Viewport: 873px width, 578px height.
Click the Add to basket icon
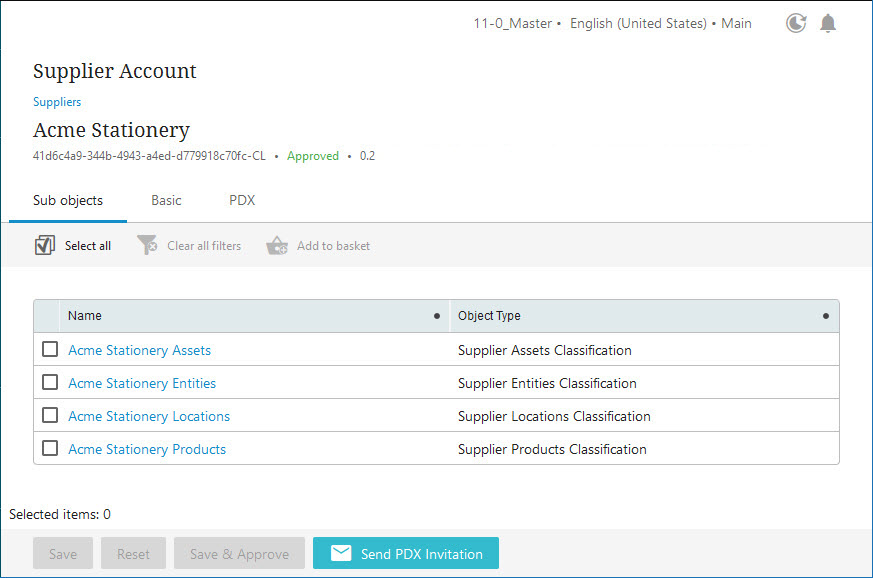click(x=277, y=245)
